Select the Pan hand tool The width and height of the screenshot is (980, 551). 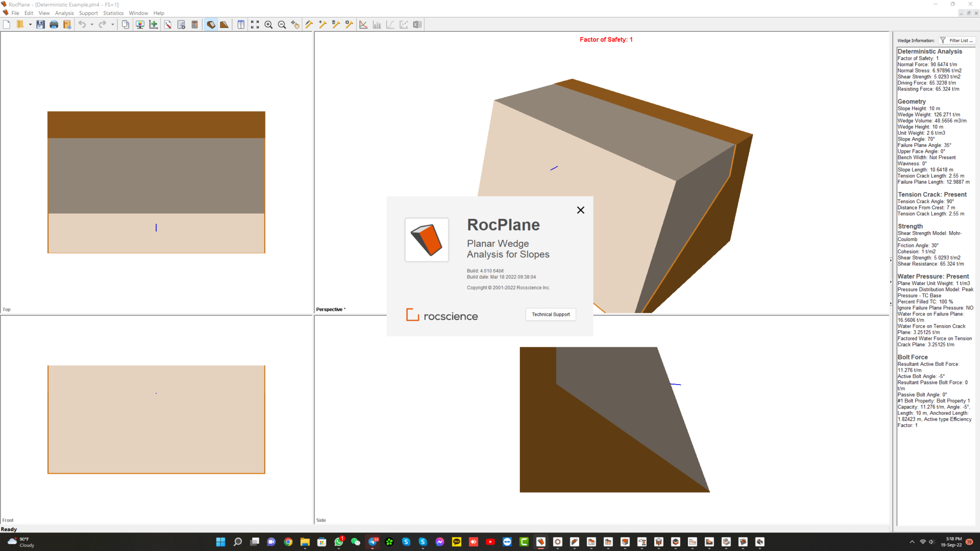(295, 24)
